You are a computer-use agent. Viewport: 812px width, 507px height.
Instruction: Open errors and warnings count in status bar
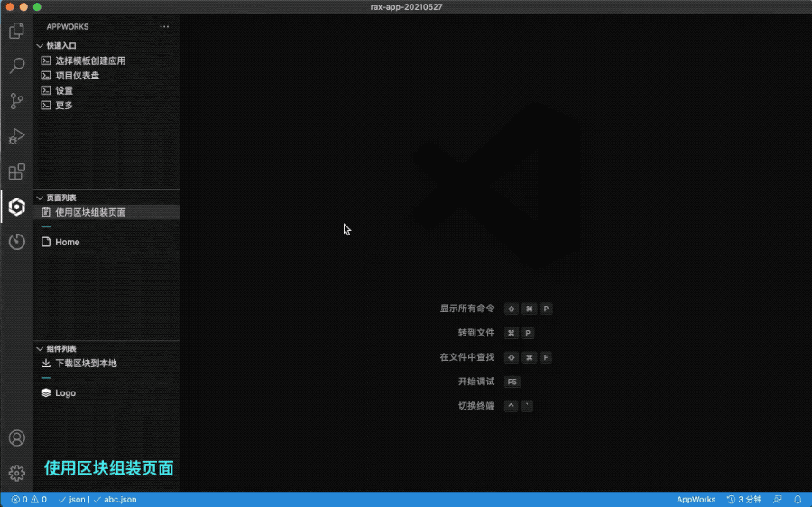[29, 500]
